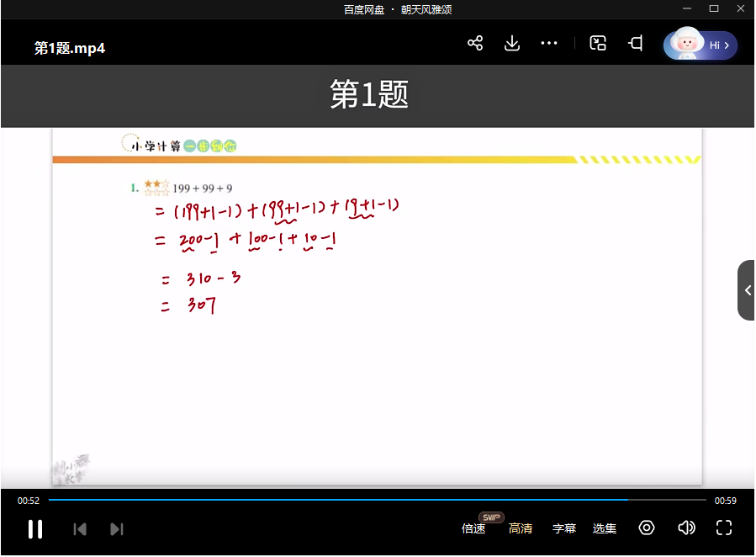Screen dimensions: 756x557
Task: Click the total duration 00:59 label
Action: click(x=725, y=501)
